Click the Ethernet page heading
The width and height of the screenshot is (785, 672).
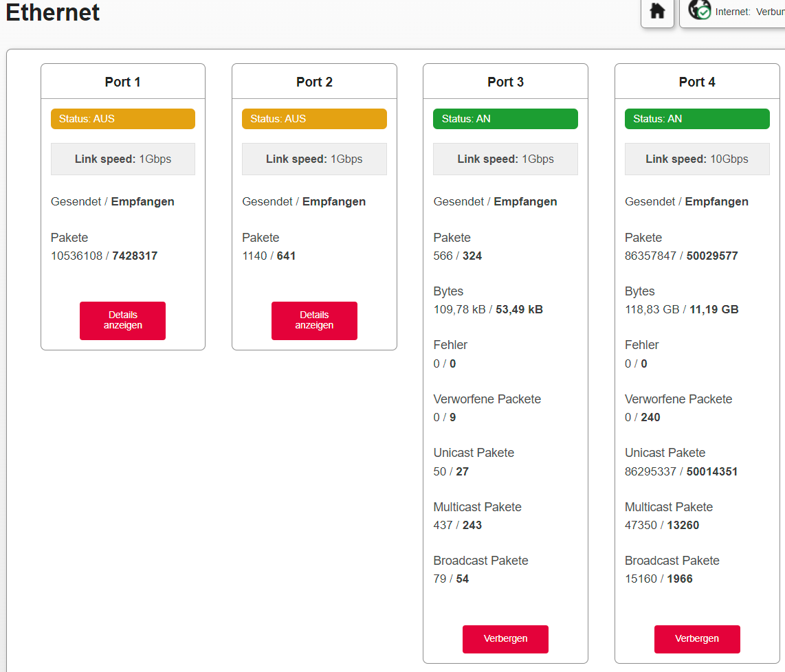(x=53, y=12)
